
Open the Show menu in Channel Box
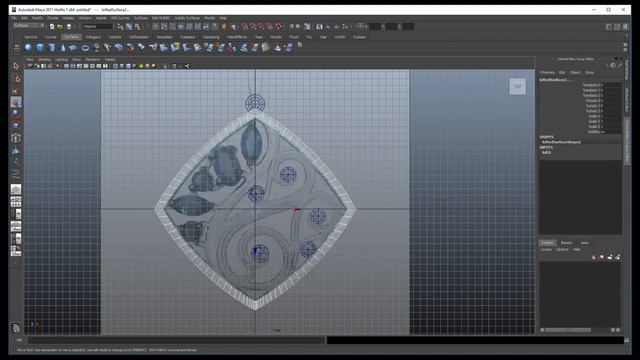click(x=589, y=73)
